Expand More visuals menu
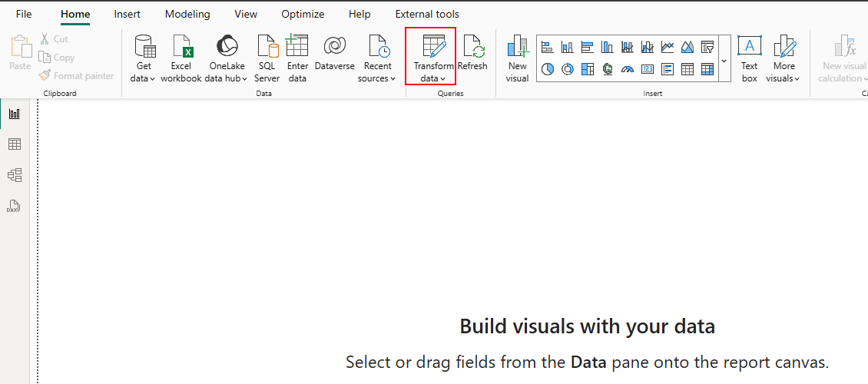The height and width of the screenshot is (384, 868). (784, 58)
